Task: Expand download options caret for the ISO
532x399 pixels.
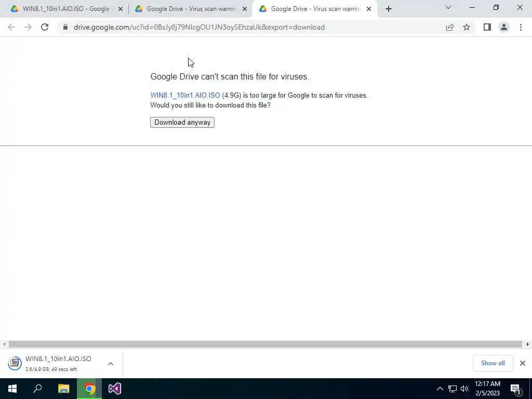Action: [x=111, y=363]
